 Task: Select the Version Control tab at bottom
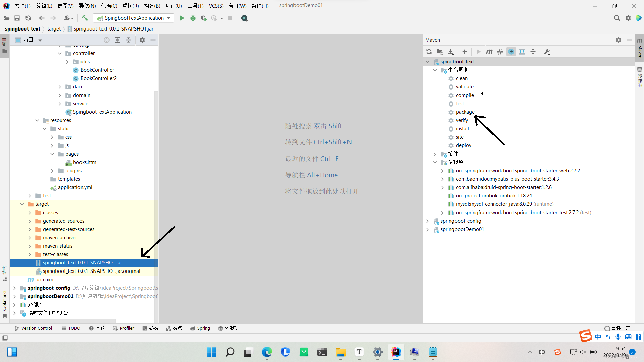(34, 328)
